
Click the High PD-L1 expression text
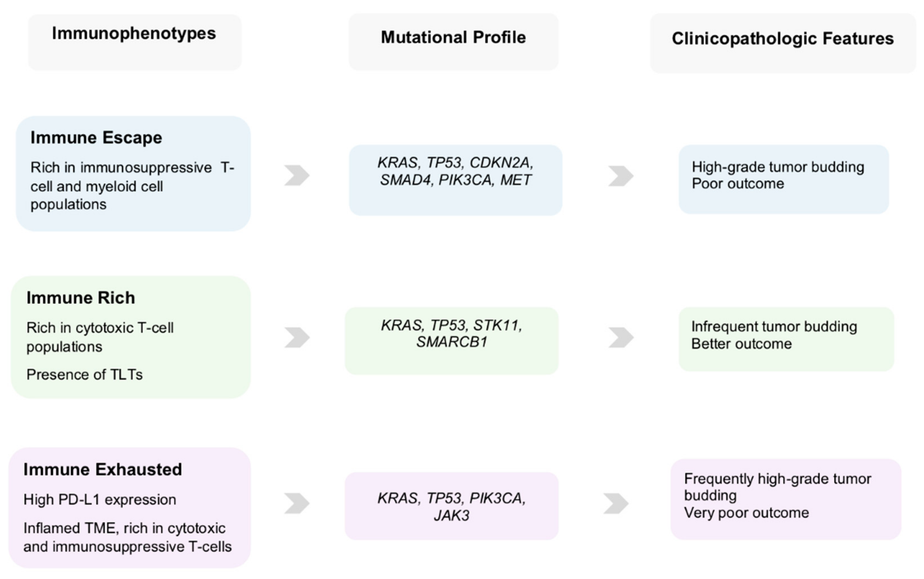(99, 500)
